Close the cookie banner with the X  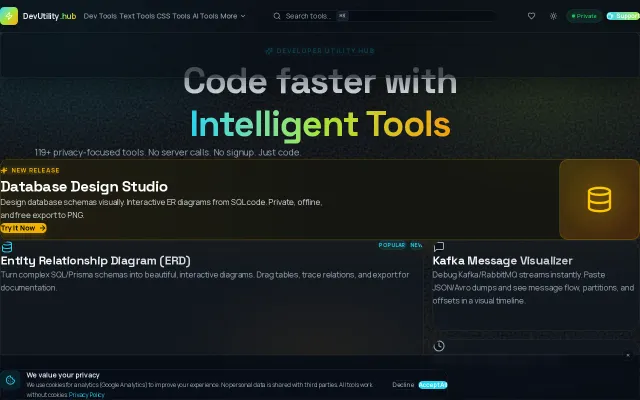(x=628, y=355)
